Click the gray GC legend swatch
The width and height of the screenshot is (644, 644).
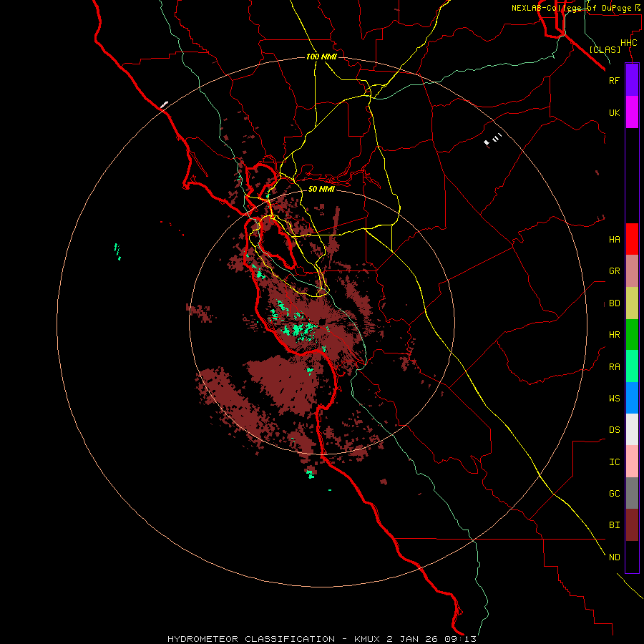pyautogui.click(x=632, y=493)
